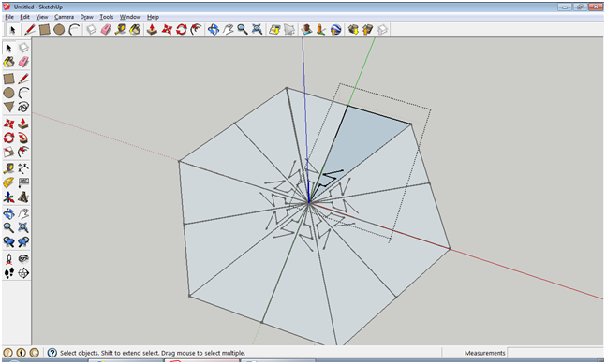The width and height of the screenshot is (606, 364).
Task: Click the Zoom Extents icon in top toolbar
Action: click(x=257, y=29)
